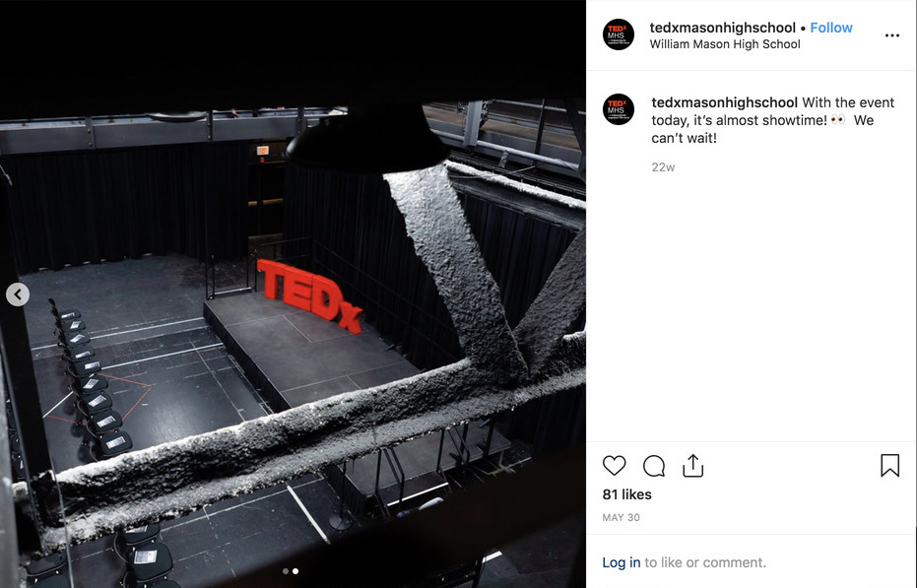Like the post with the heart icon
The height and width of the screenshot is (588, 917).
pyautogui.click(x=614, y=466)
